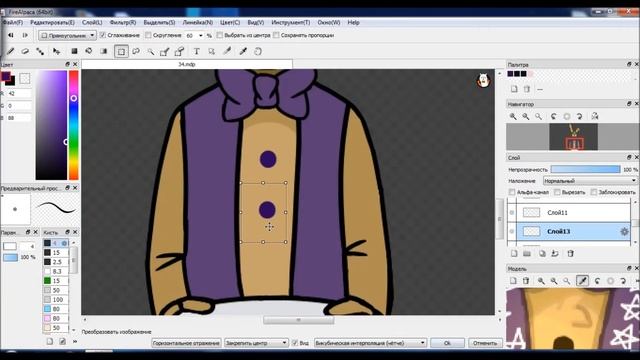This screenshot has width=640, height=360.
Task: Add a new layer folder
Action: (527, 253)
